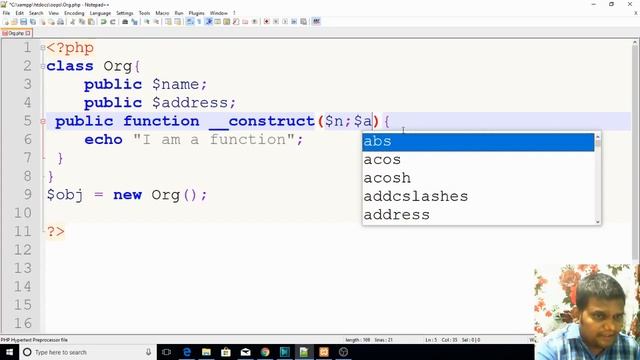The image size is (640, 360).
Task: Open the Edit menu
Action: 19,13
